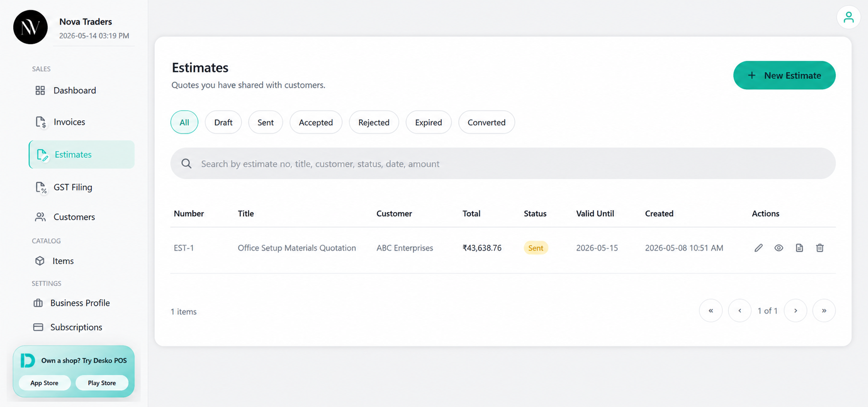This screenshot has height=407, width=868.
Task: Click the 1 items count label
Action: pos(183,311)
